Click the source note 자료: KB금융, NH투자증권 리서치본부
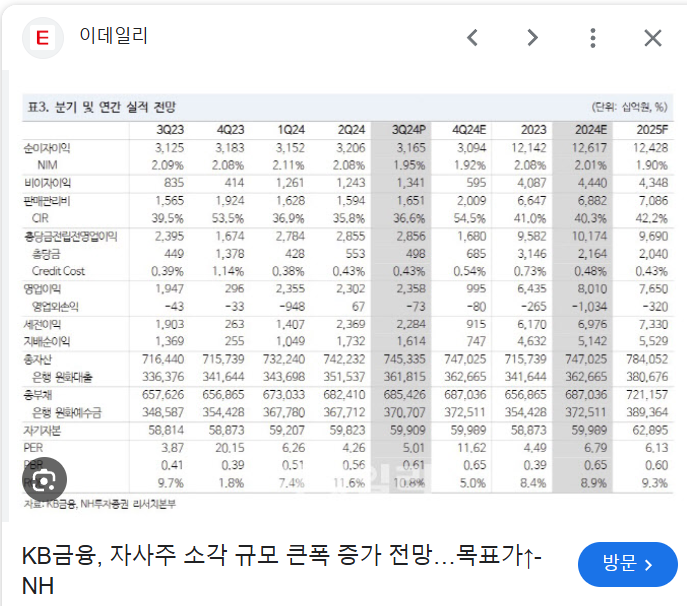The width and height of the screenshot is (687, 606). 99,504
